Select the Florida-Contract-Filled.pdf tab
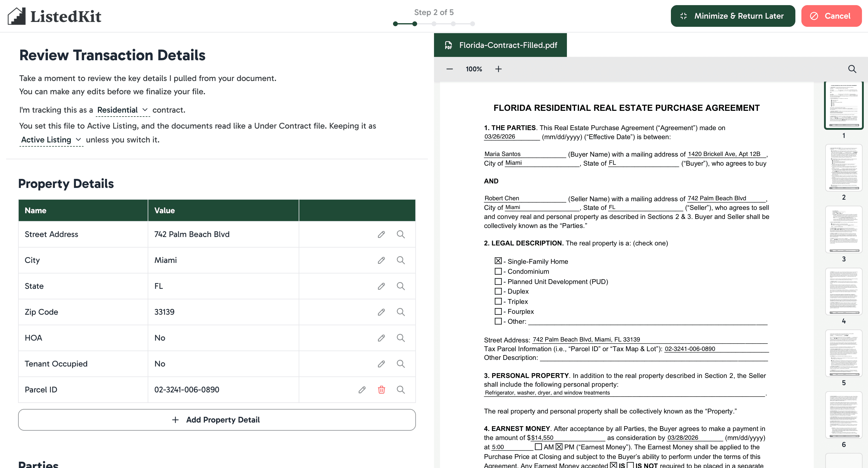The width and height of the screenshot is (868, 468). point(500,45)
